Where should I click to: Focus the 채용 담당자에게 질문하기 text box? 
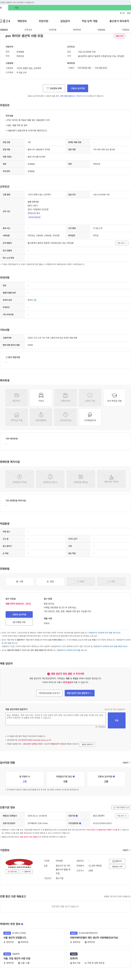pyautogui.click(x=56, y=719)
